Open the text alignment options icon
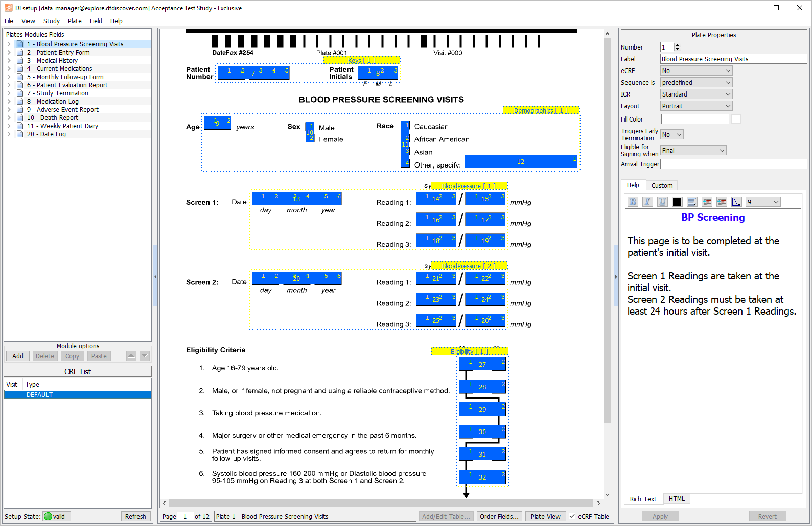Viewport: 812px width, 526px height. coord(692,202)
